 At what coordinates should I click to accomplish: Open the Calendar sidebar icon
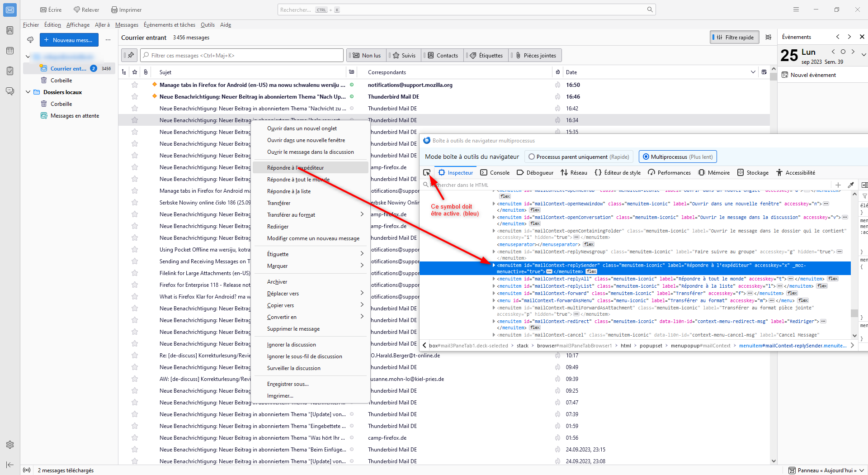tap(10, 51)
